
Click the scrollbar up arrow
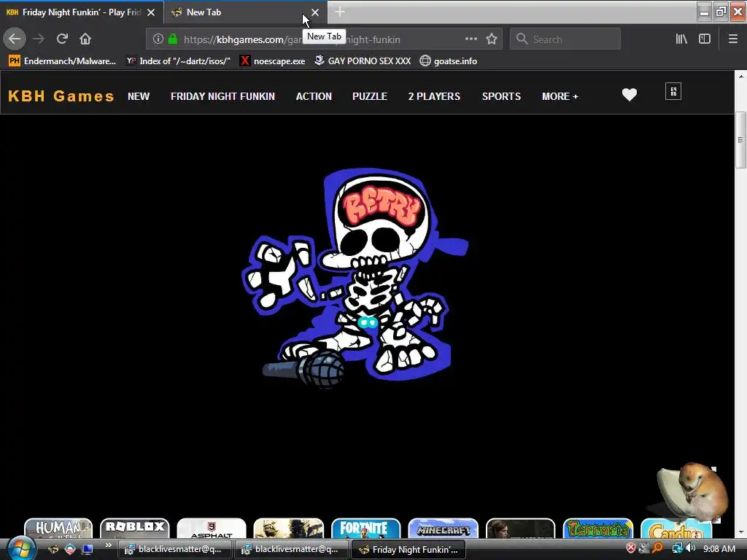740,76
